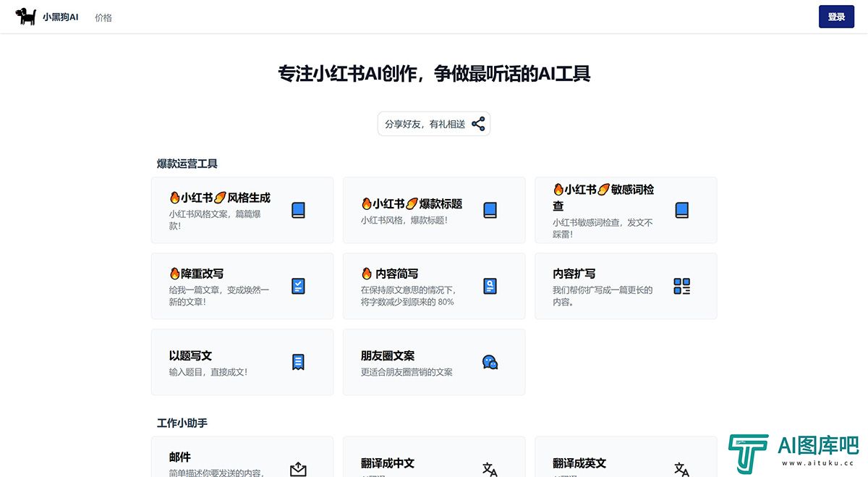Open the 翻译成中文 tool title
The width and height of the screenshot is (868, 477).
click(388, 463)
